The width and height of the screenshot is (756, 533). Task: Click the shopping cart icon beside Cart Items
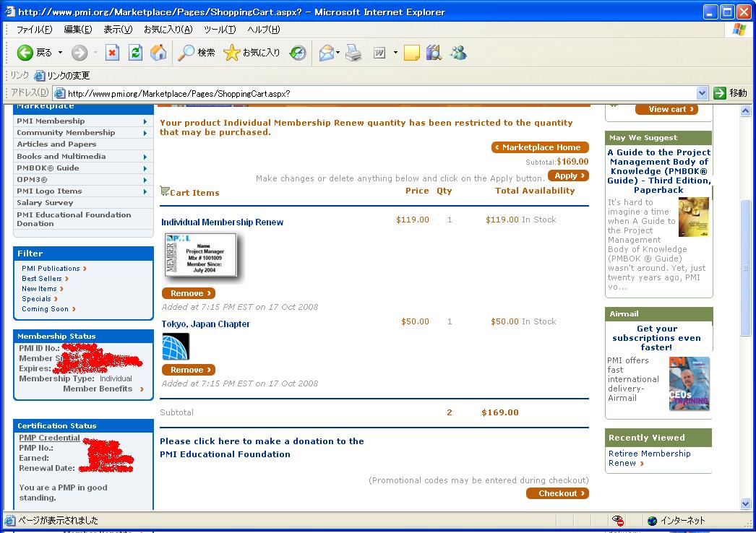click(164, 191)
